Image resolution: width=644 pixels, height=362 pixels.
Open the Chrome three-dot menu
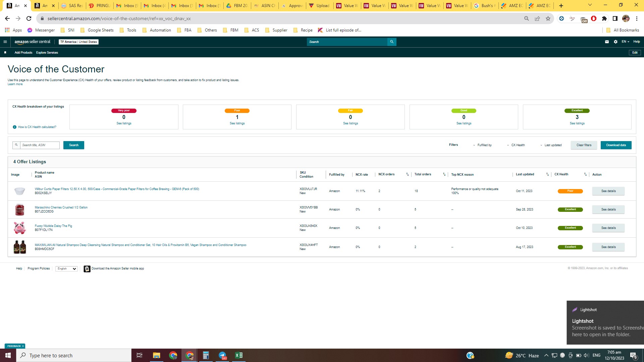pyautogui.click(x=637, y=18)
